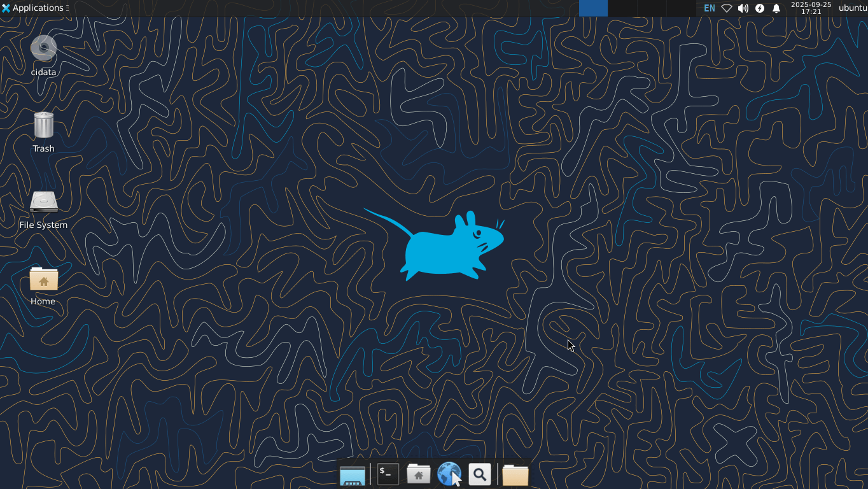Click the Show Desktop icon in the dock

pos(353,474)
